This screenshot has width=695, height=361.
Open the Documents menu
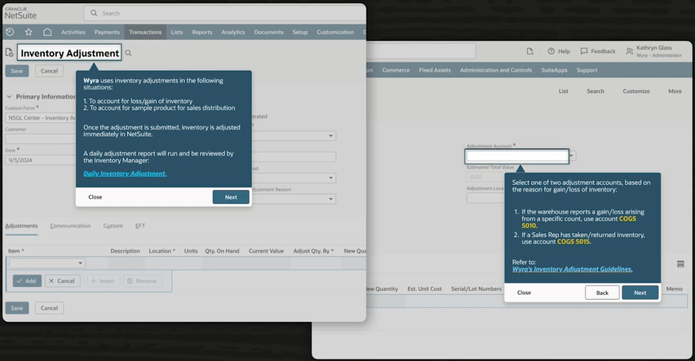pyautogui.click(x=269, y=32)
